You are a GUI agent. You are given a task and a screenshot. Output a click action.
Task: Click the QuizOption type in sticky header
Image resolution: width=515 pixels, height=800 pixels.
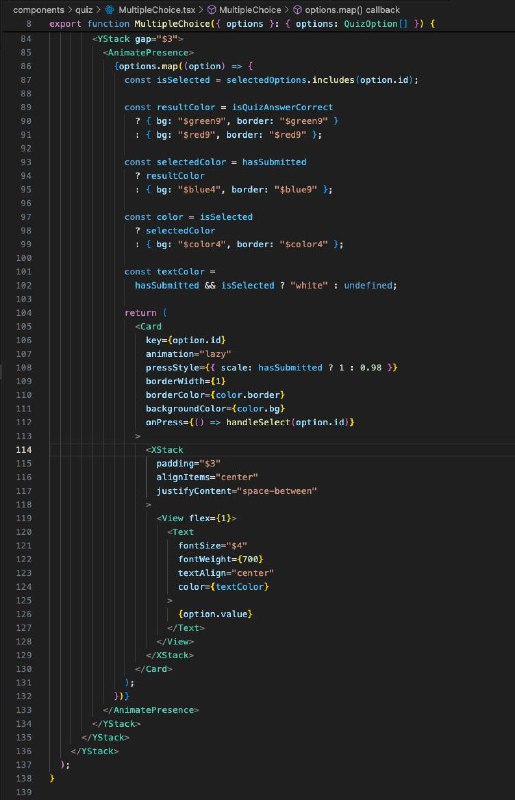[371, 24]
